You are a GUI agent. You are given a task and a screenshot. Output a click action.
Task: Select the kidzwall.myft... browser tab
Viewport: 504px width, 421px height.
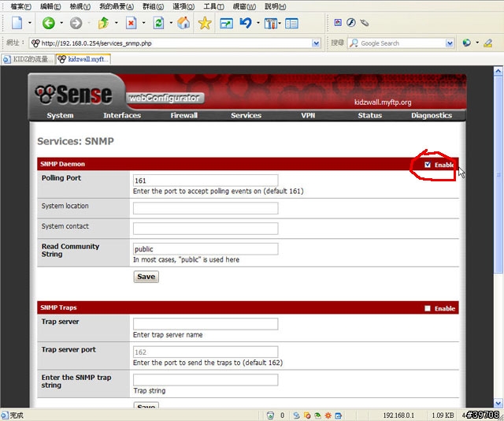coord(83,59)
